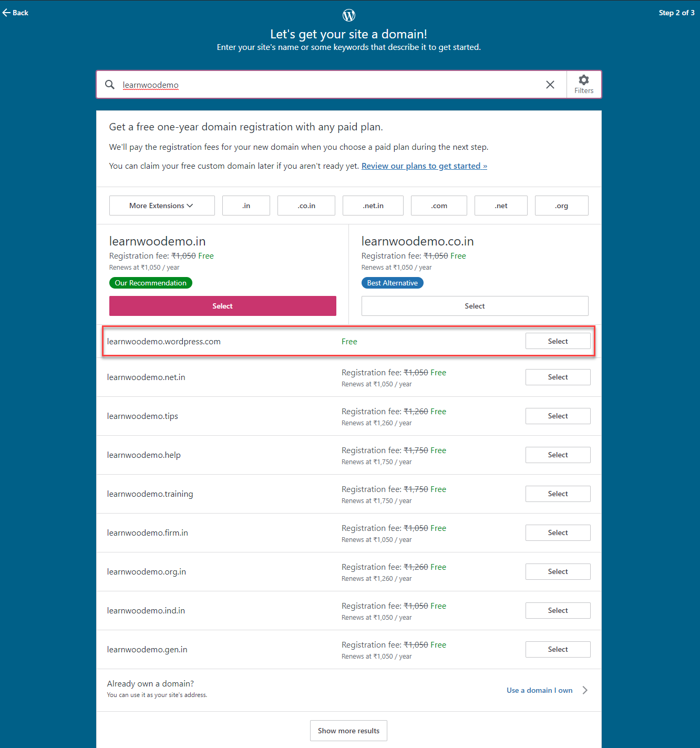
Task: Open Filters gear settings
Action: (583, 84)
